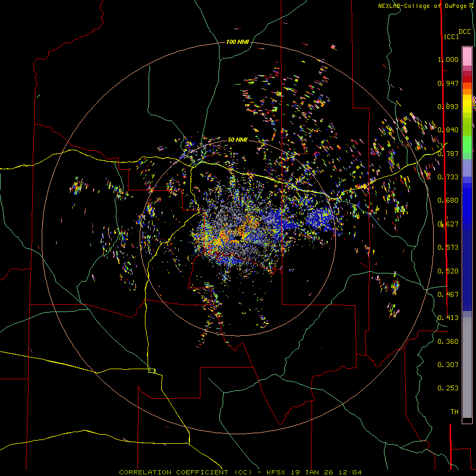Image resolution: width=476 pixels, height=476 pixels.
Task: Select the 100 NMI range ring label
Action: point(237,42)
